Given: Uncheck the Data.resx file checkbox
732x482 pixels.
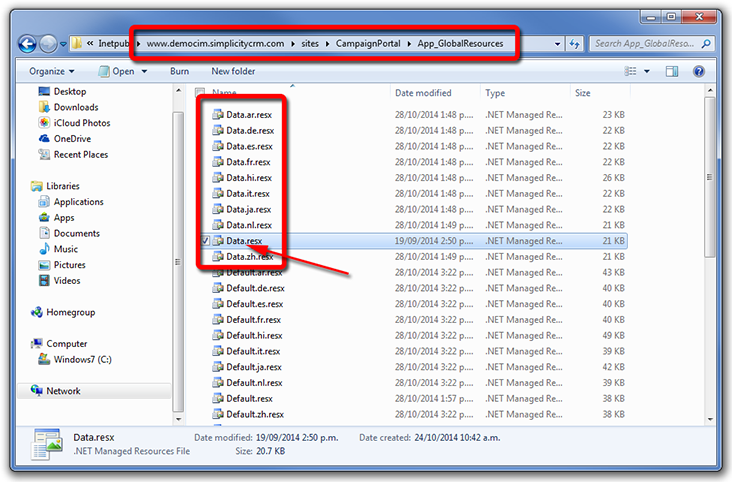Looking at the screenshot, I should pos(205,241).
